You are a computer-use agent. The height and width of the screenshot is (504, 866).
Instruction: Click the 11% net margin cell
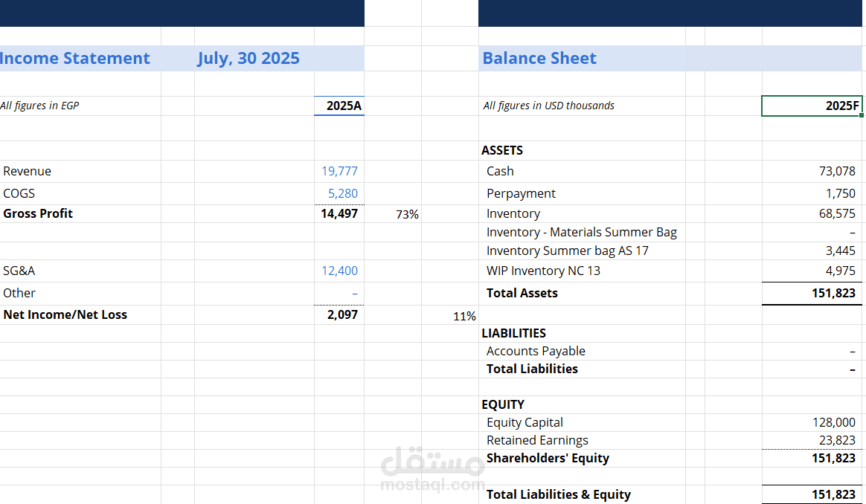point(450,316)
